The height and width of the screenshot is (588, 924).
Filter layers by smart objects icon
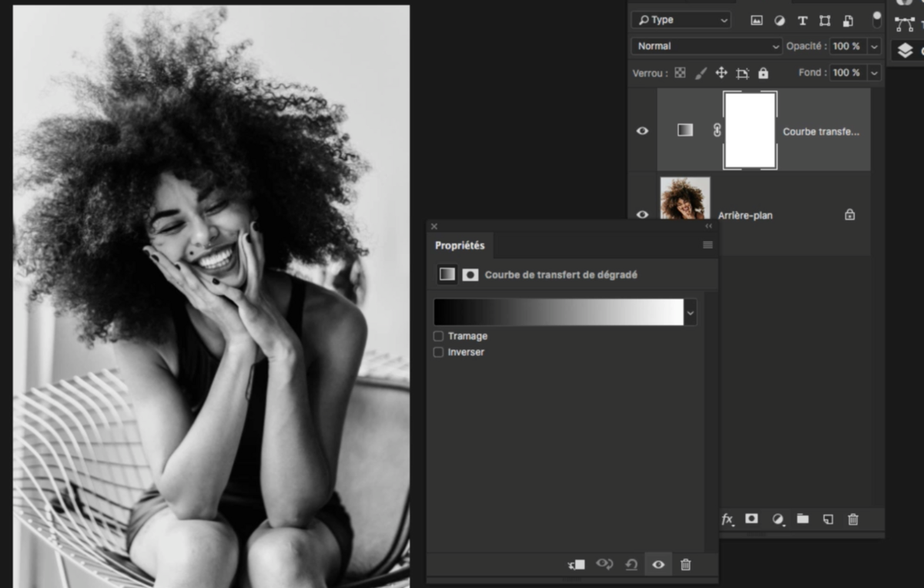(848, 21)
